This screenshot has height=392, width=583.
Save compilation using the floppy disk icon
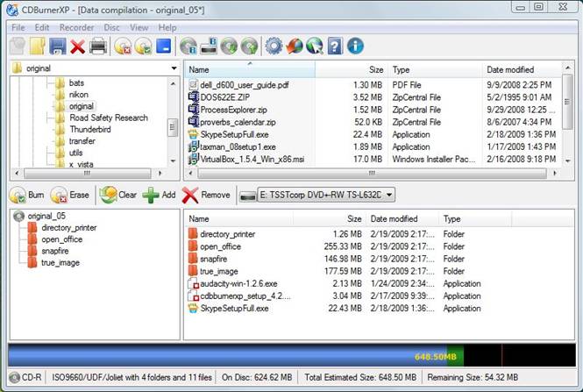click(58, 46)
